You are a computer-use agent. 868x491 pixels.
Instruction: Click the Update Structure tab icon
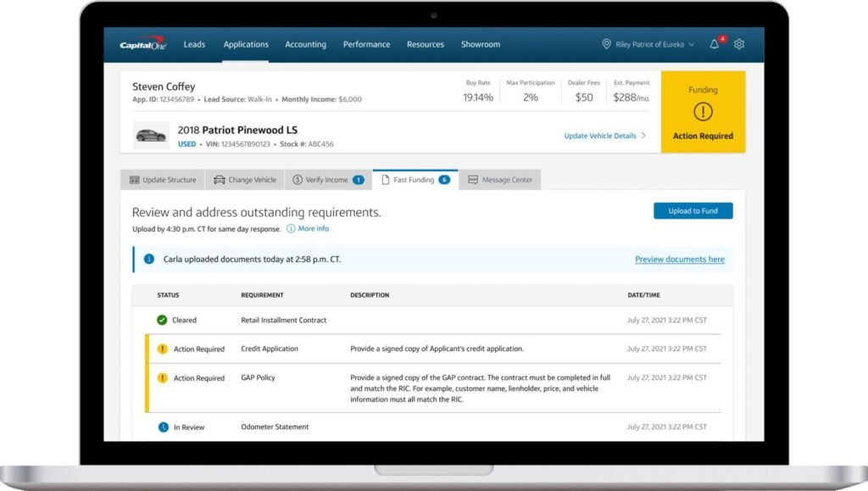coord(135,180)
